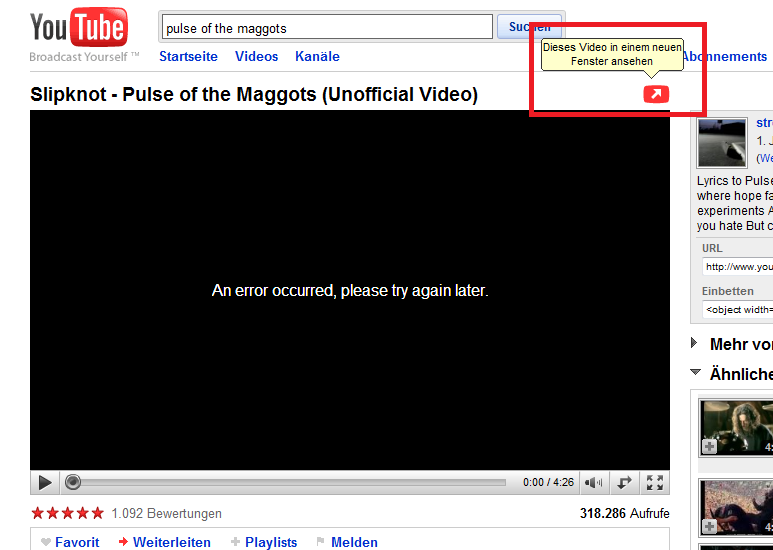Click the Einbetten embed code field

(738, 309)
